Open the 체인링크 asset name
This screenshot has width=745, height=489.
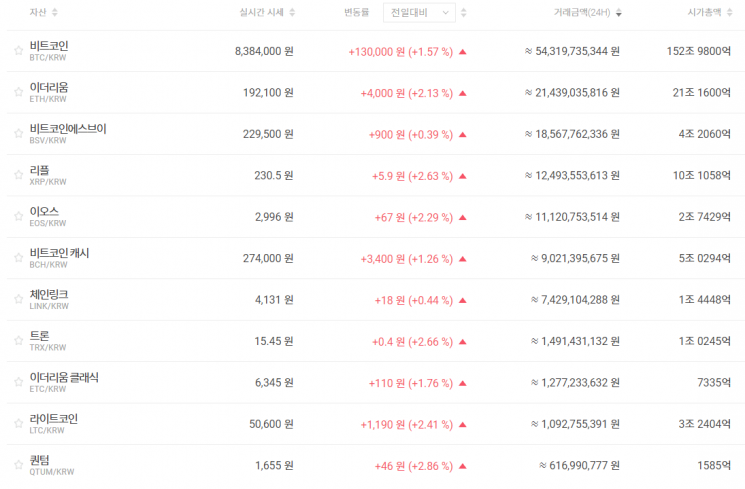click(49, 294)
